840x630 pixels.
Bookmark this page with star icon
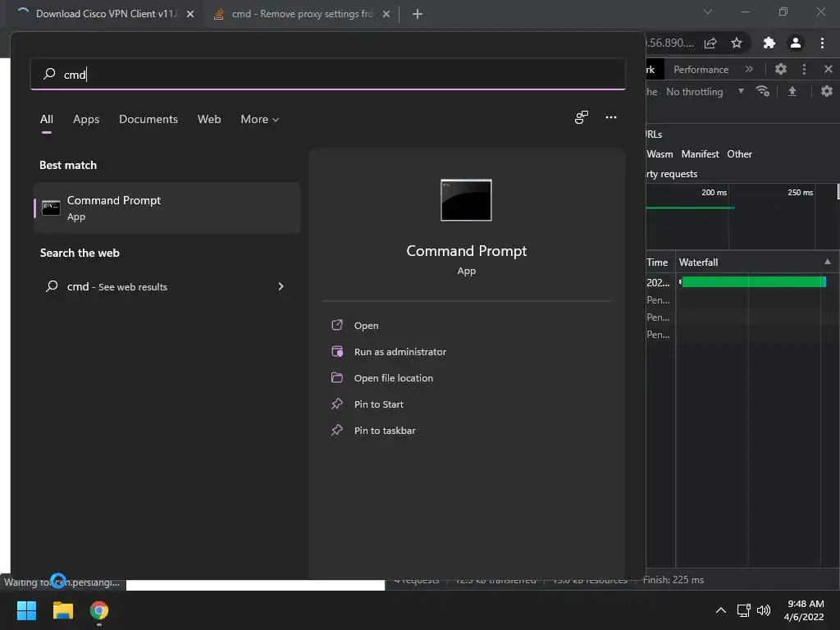pos(737,43)
